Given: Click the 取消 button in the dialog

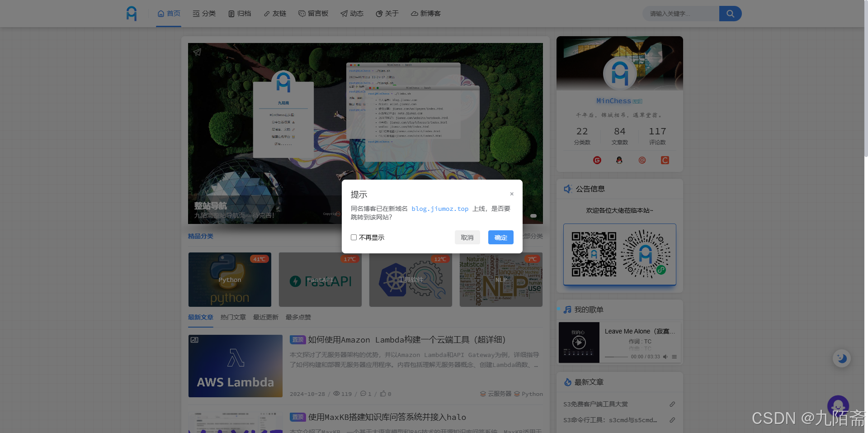Looking at the screenshot, I should pos(467,238).
